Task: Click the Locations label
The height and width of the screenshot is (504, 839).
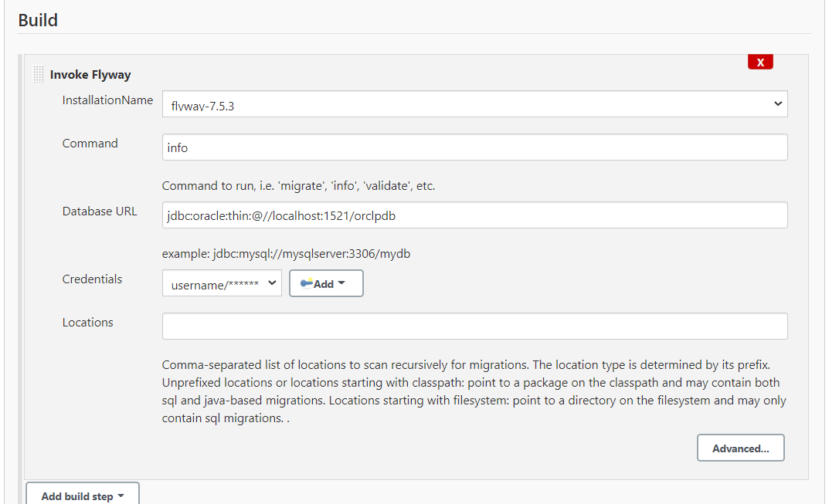Action: pyautogui.click(x=87, y=322)
